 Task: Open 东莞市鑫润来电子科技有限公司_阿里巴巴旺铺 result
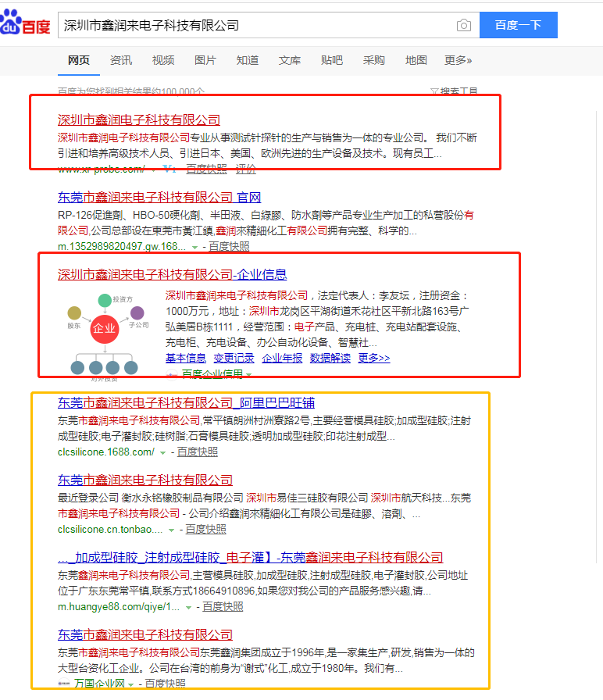pyautogui.click(x=186, y=402)
